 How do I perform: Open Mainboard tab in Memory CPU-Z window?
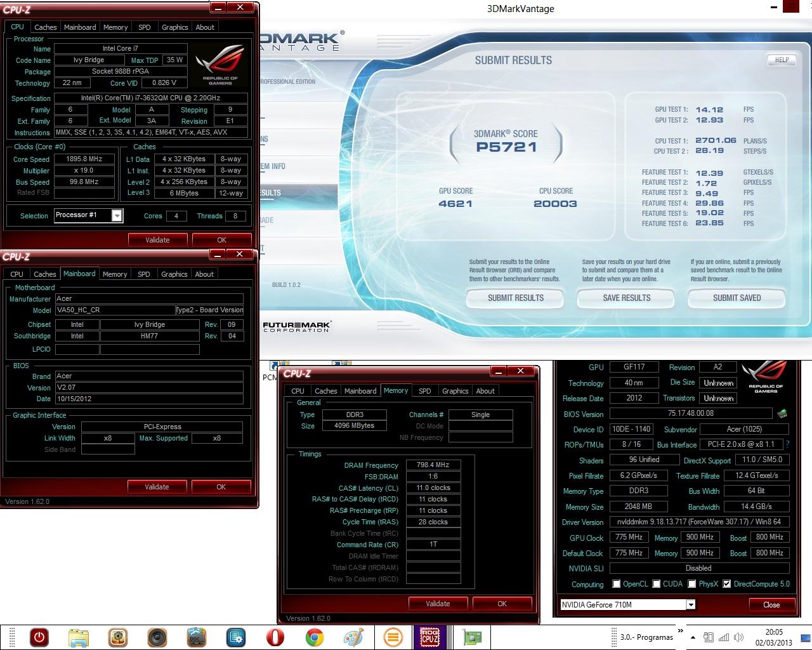[x=360, y=391]
